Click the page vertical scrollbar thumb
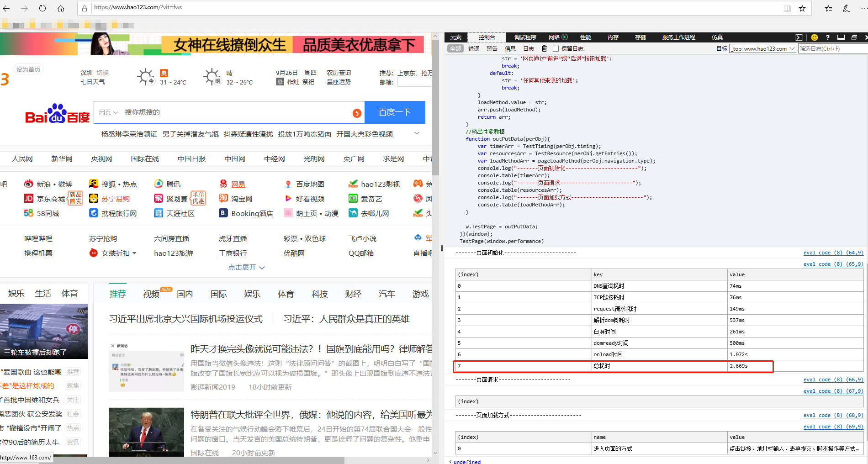Viewport: 868px width, 464px height. (435, 107)
